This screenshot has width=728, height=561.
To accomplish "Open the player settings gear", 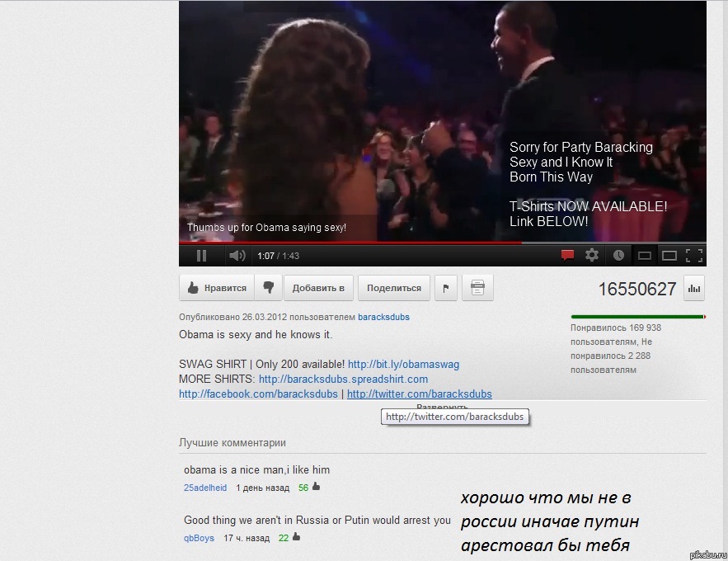I will pyautogui.click(x=592, y=256).
